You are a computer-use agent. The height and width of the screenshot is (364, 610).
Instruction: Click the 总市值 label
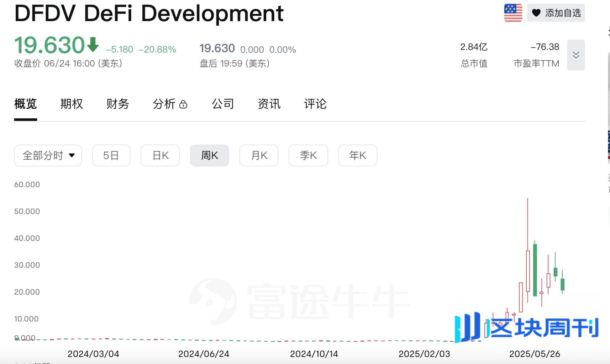click(474, 64)
